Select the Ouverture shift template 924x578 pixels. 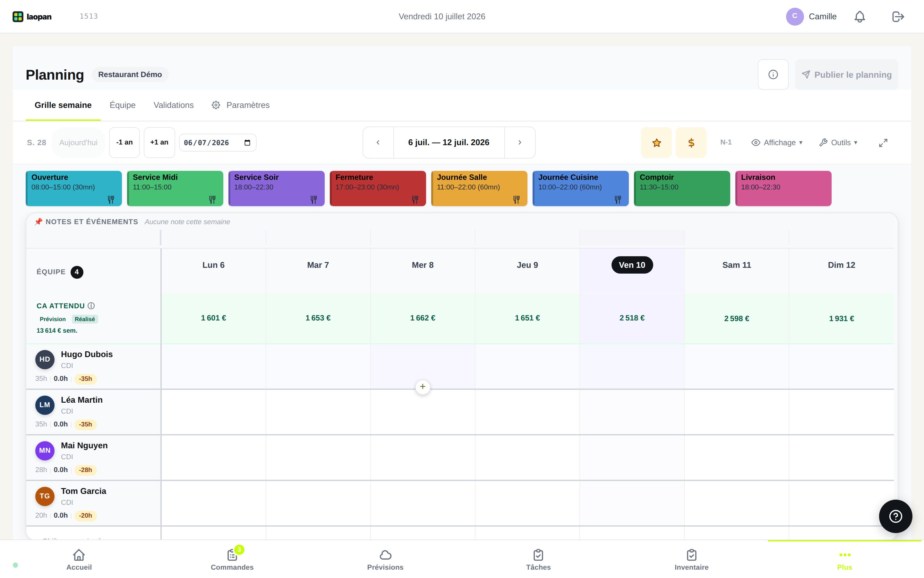[74, 188]
